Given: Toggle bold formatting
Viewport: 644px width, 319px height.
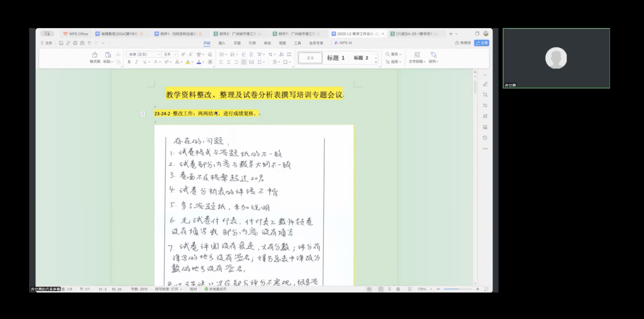Looking at the screenshot, I should [x=130, y=62].
